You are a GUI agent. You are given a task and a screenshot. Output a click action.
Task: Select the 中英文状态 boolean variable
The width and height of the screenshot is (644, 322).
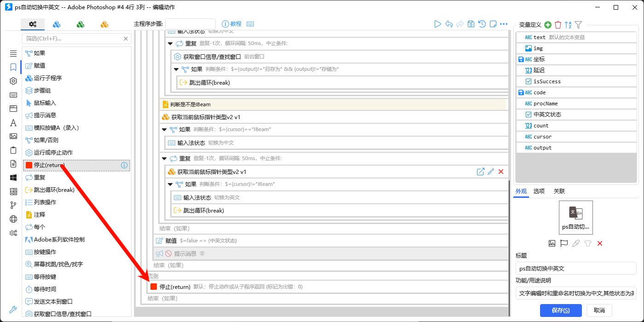[576, 115]
